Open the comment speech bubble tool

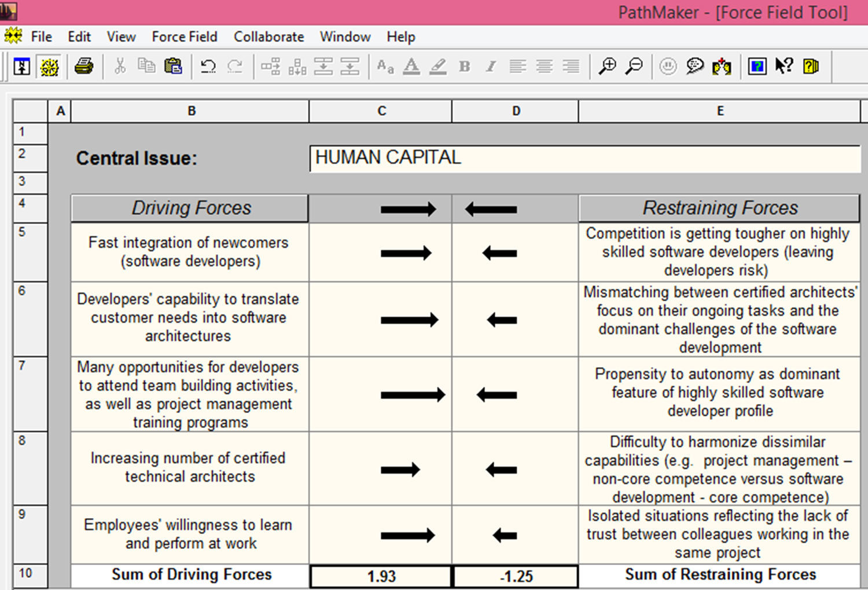coord(694,67)
